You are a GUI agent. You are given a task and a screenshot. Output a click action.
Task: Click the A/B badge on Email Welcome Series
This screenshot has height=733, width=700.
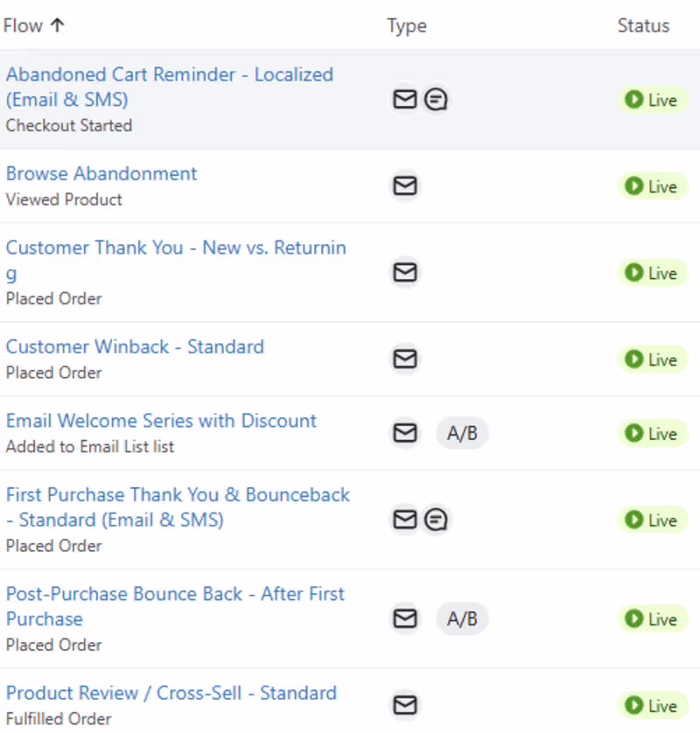pos(462,433)
